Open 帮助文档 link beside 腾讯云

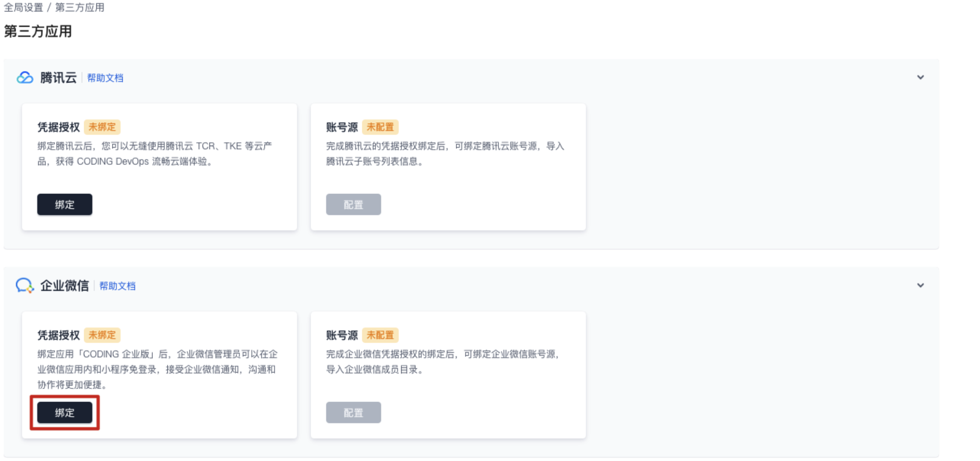click(105, 78)
